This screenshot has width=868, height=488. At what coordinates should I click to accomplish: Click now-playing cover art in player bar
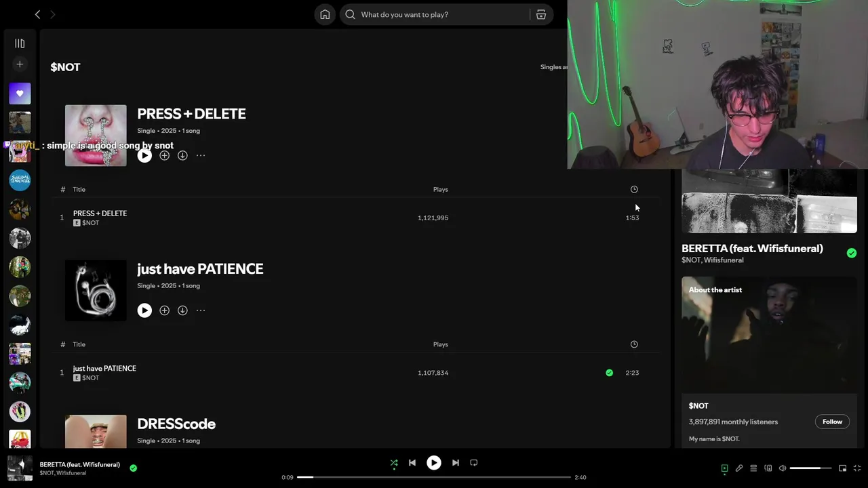coord(20,468)
